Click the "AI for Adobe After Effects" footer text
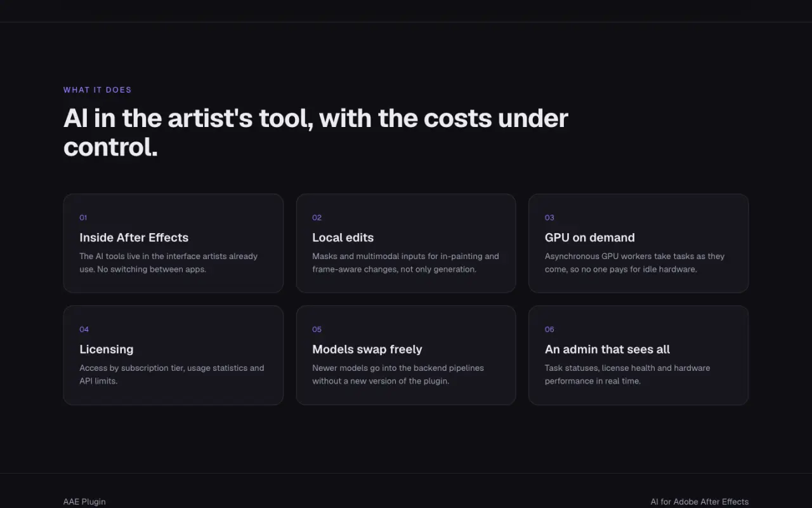Image resolution: width=812 pixels, height=508 pixels. click(700, 502)
